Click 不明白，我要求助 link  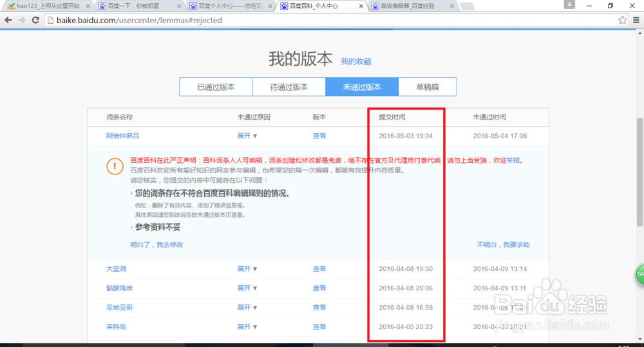pyautogui.click(x=503, y=245)
